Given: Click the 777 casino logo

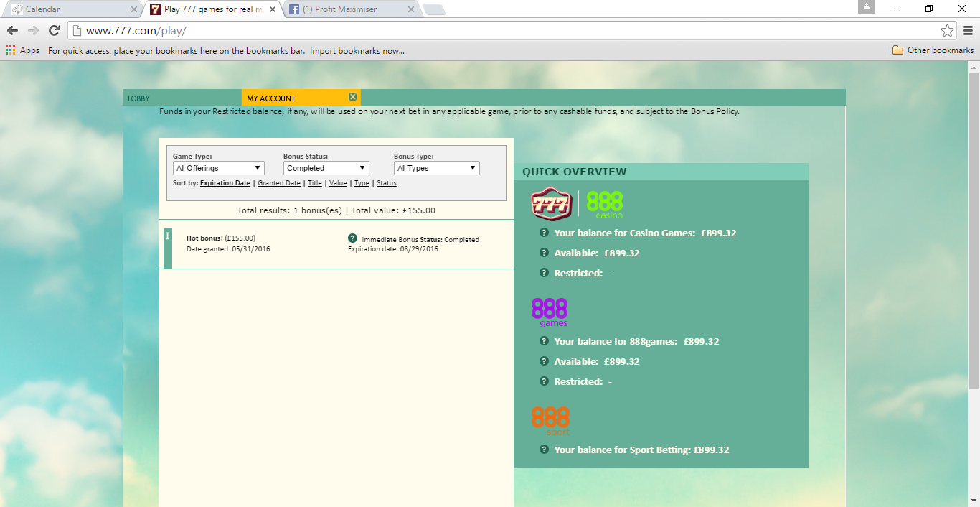Looking at the screenshot, I should pos(552,203).
